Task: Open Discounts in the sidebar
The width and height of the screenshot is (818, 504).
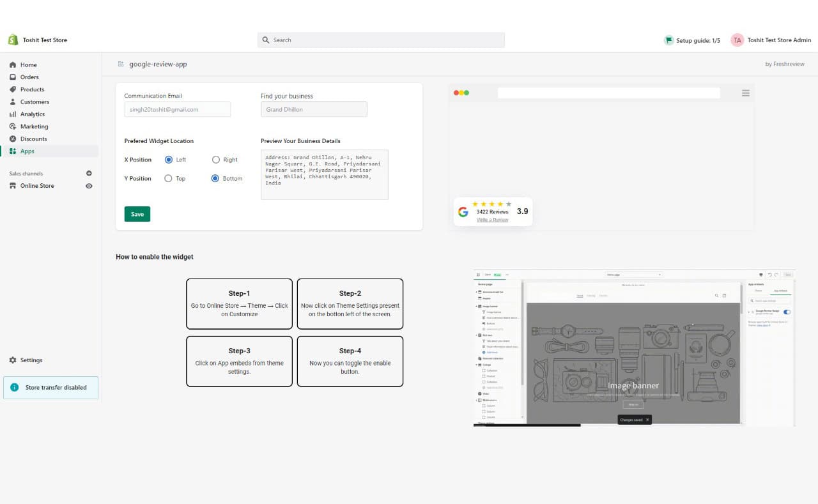Action: pyautogui.click(x=33, y=139)
